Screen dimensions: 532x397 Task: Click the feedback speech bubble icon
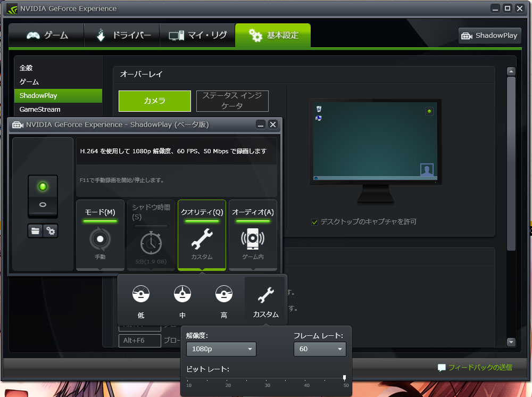(442, 368)
